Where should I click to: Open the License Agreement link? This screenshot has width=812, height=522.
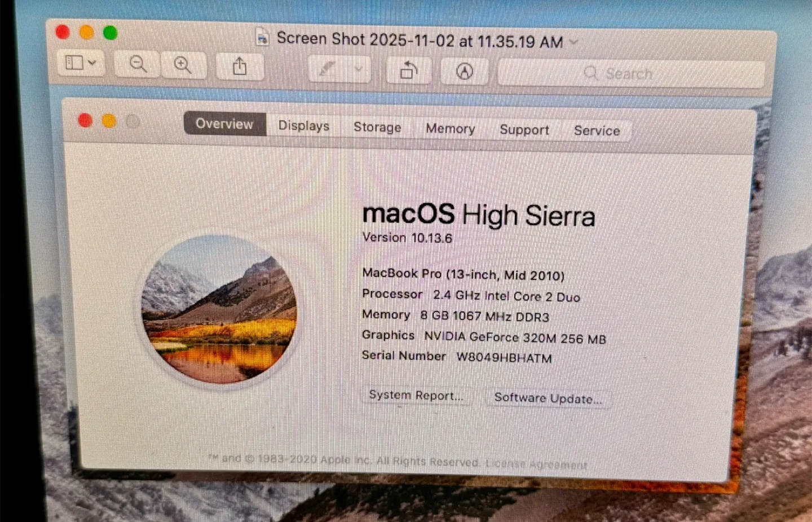pyautogui.click(x=535, y=464)
